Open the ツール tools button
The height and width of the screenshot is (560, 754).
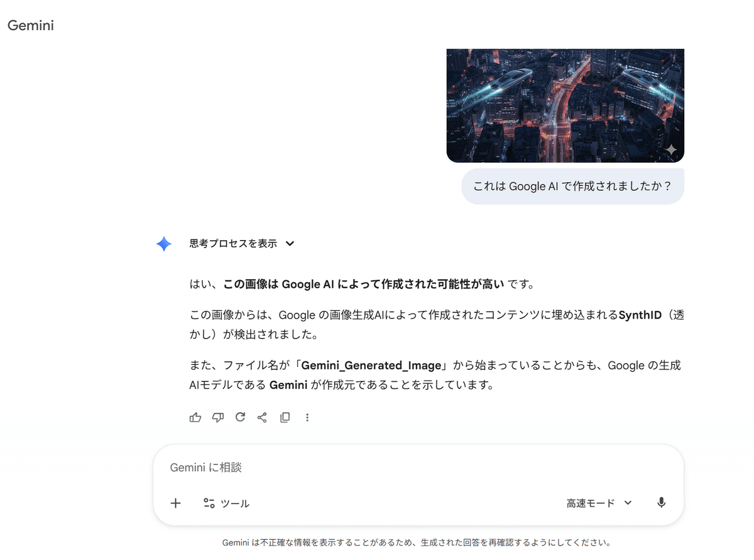pyautogui.click(x=226, y=503)
